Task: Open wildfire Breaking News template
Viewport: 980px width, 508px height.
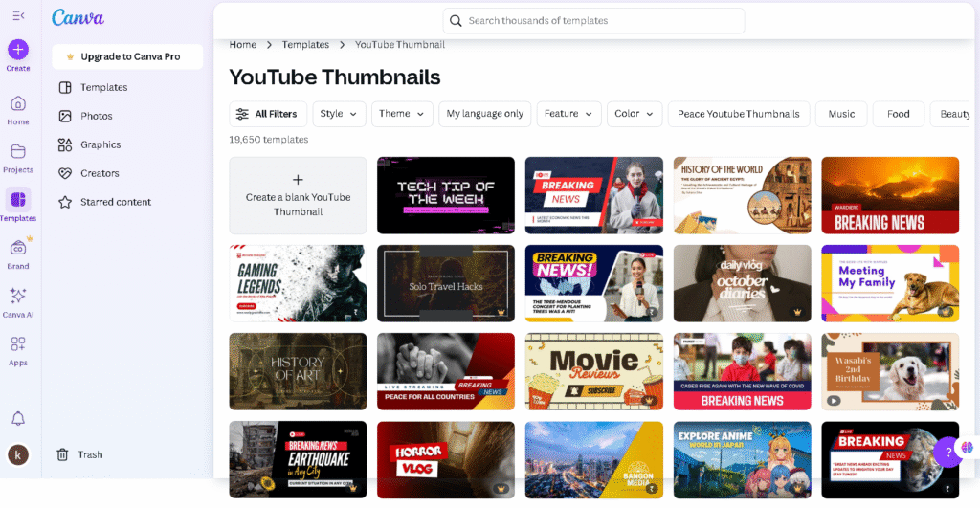Action: click(890, 195)
